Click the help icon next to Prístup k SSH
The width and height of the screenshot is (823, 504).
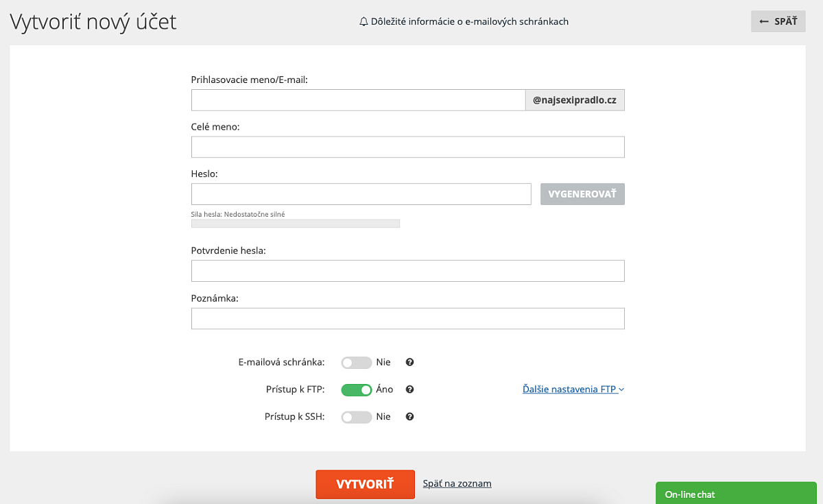click(x=409, y=417)
